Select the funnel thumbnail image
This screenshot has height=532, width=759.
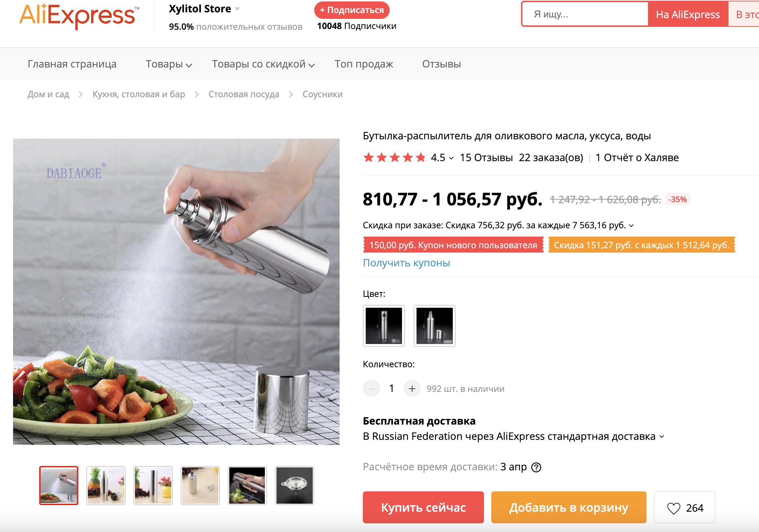[295, 486]
